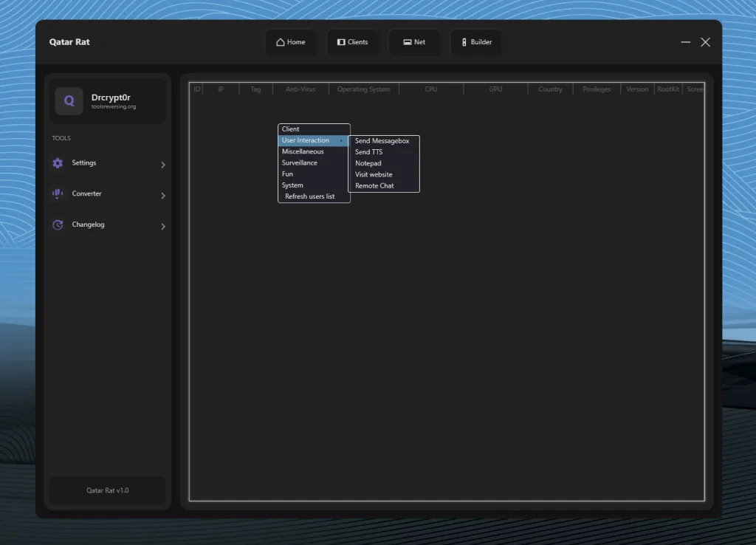Click the Operating System column header
Image resolution: width=756 pixels, height=545 pixels.
click(363, 89)
